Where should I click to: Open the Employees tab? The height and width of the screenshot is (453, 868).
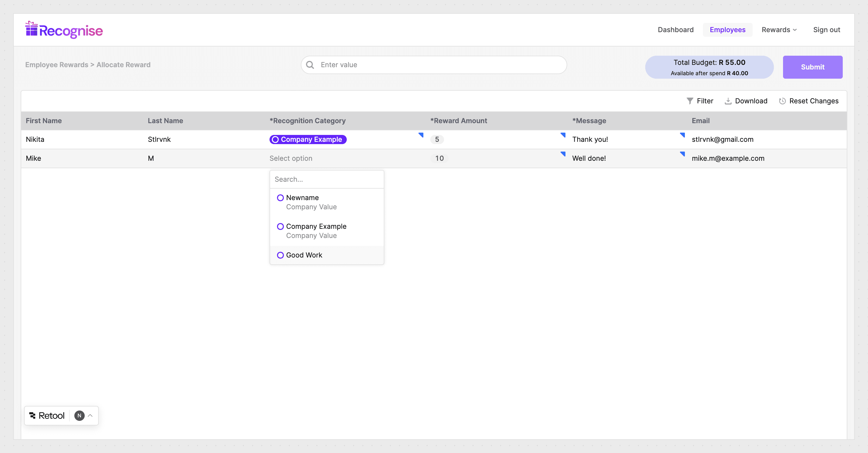tap(727, 30)
